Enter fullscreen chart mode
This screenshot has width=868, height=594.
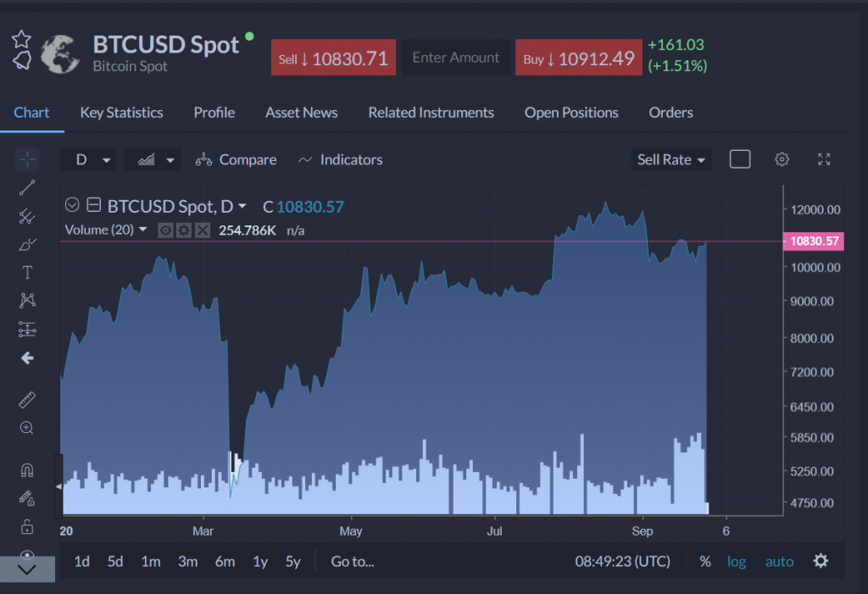pyautogui.click(x=824, y=159)
